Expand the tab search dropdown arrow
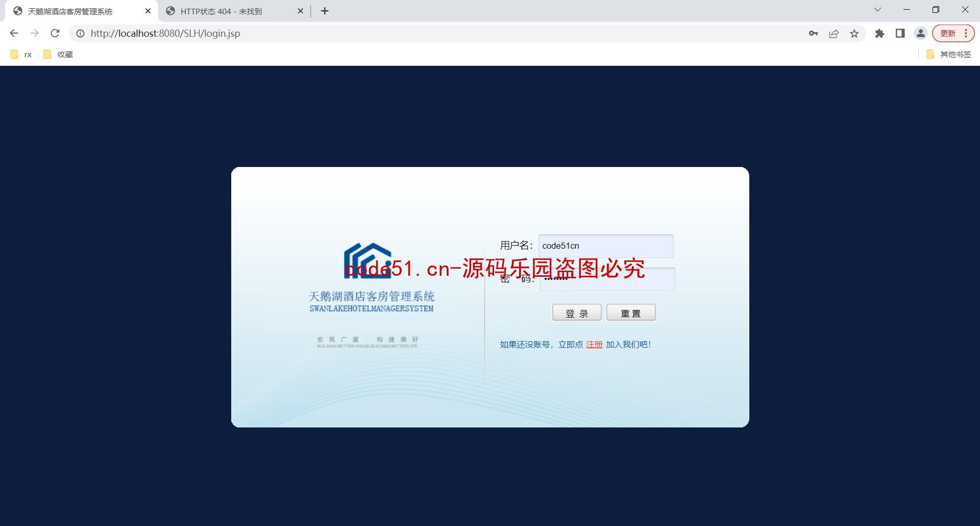This screenshot has width=980, height=526. [877, 10]
